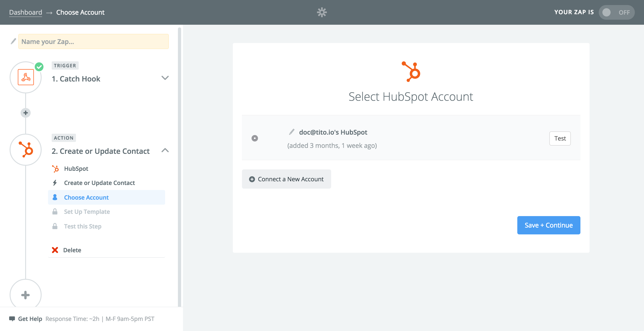644x331 pixels.
Task: Select the Choose Account step item
Action: [107, 197]
